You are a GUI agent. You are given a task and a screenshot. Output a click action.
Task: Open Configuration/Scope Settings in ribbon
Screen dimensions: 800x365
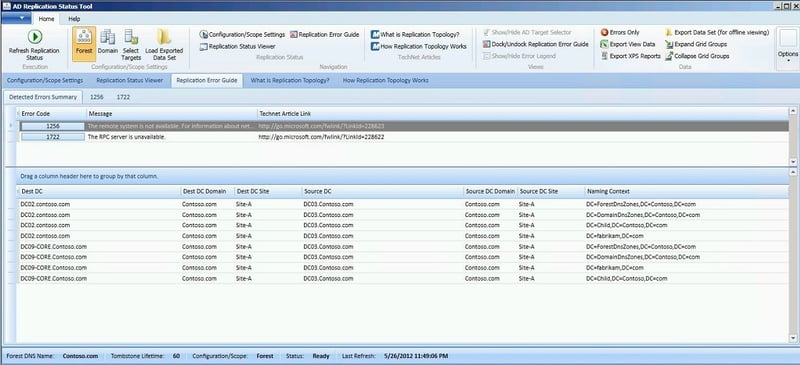[242, 35]
